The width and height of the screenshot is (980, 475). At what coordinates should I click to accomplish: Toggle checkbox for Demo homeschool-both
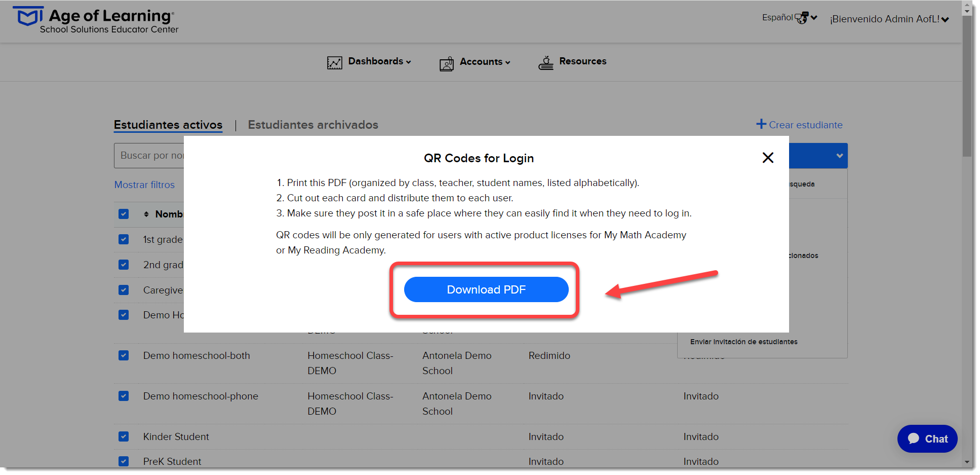point(124,355)
